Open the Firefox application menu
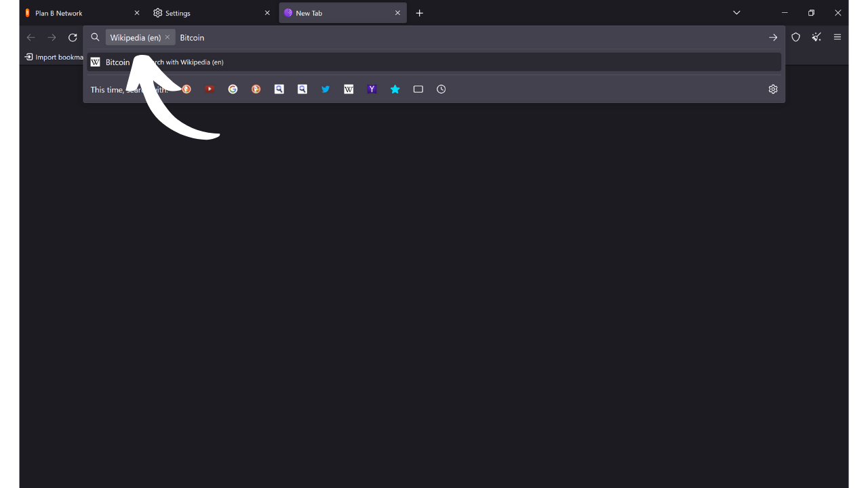868x488 pixels. pyautogui.click(x=837, y=37)
